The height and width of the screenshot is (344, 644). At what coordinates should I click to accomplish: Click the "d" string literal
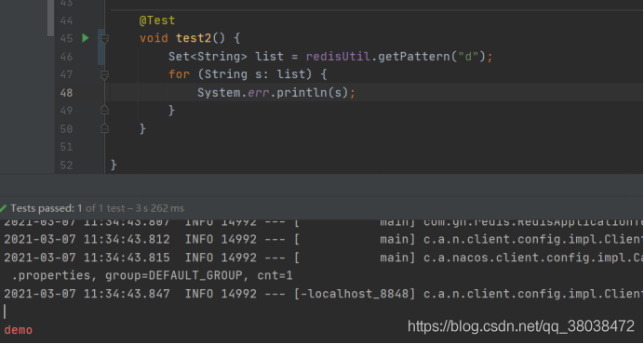tap(468, 56)
